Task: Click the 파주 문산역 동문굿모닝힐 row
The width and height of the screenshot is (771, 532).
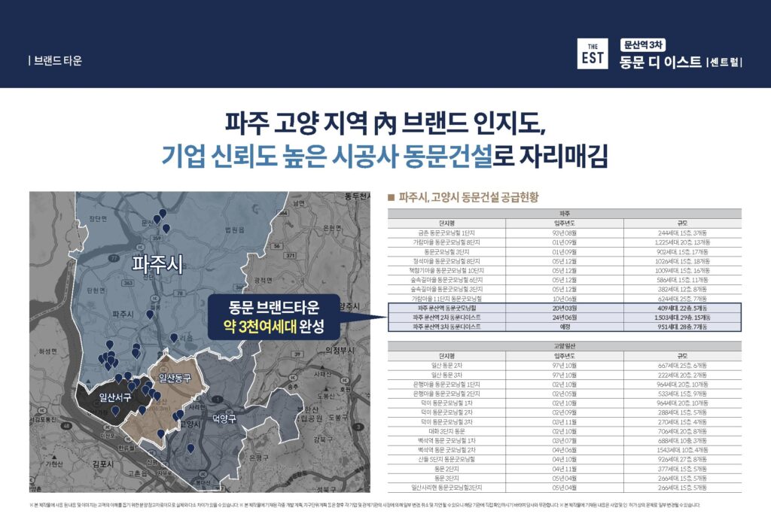Action: [x=565, y=308]
